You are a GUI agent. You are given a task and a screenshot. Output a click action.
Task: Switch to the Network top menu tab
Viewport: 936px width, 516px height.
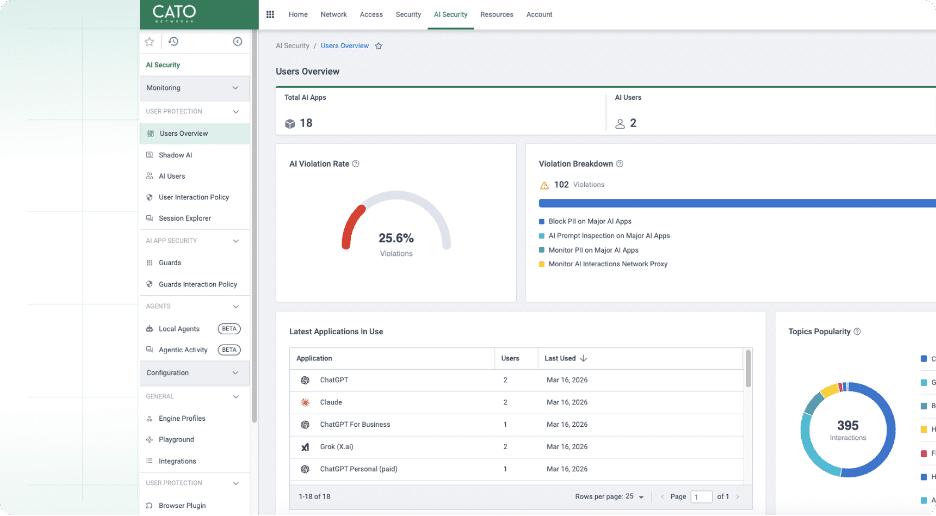click(x=333, y=14)
